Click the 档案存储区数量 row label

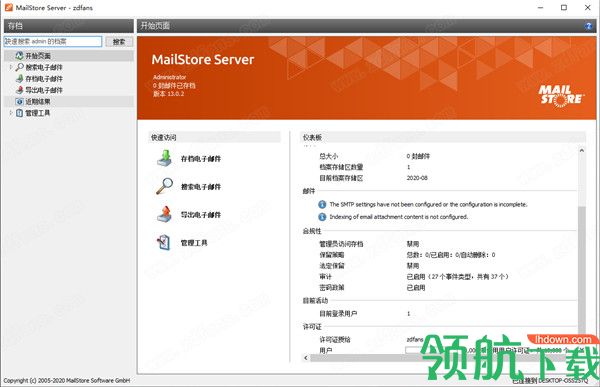pos(341,167)
